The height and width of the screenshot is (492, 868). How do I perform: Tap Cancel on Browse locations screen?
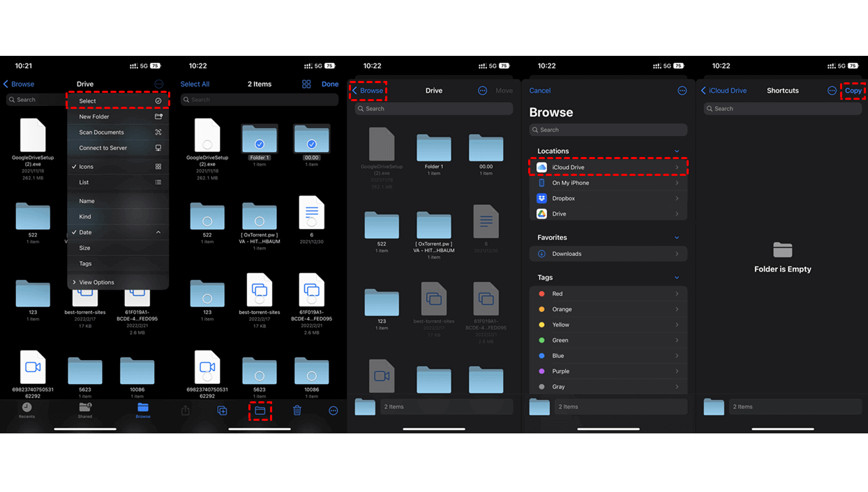(540, 91)
